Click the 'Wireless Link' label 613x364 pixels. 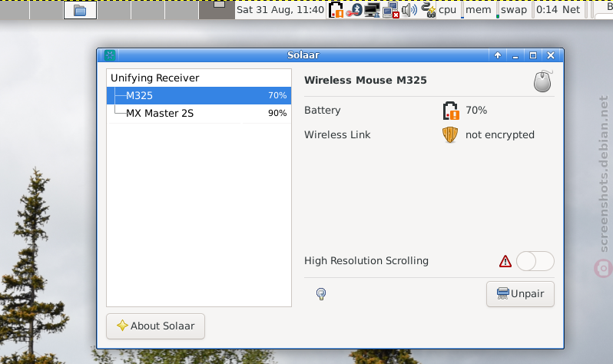(337, 135)
